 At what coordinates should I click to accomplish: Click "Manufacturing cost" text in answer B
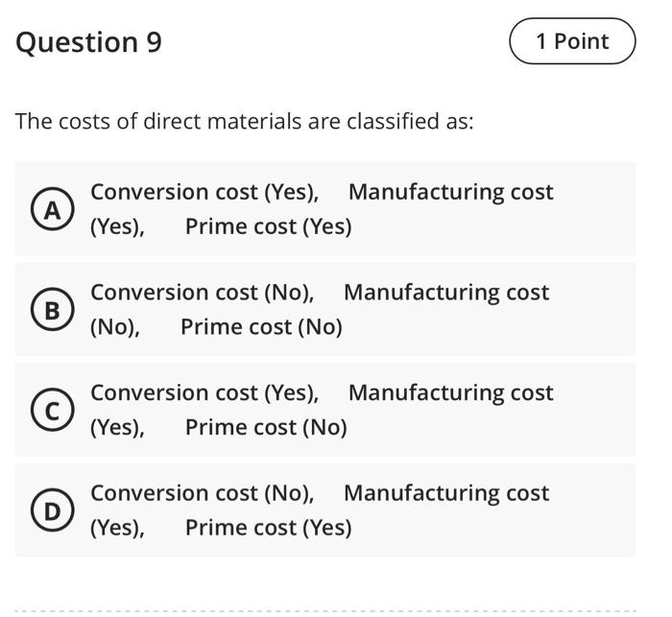coord(445,293)
